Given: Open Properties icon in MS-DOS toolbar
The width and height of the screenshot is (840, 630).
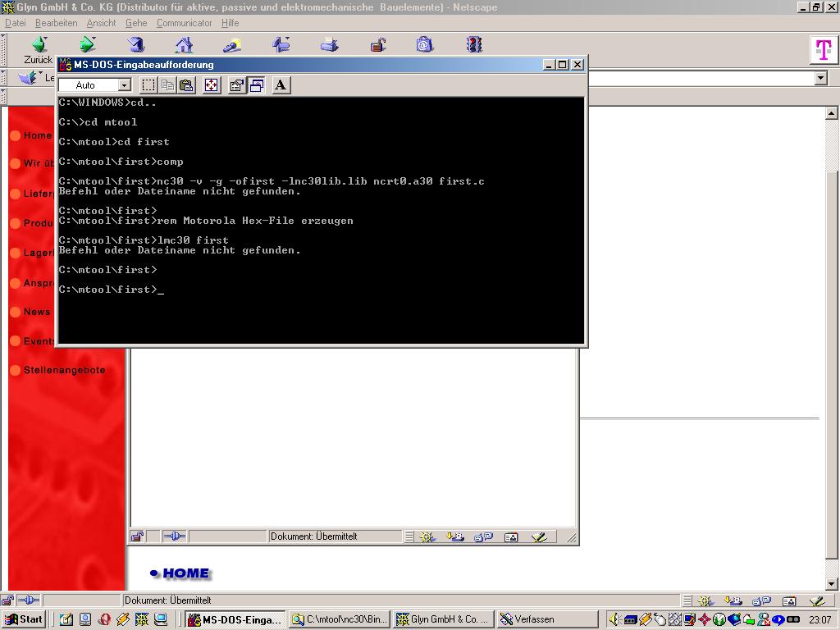Looking at the screenshot, I should tap(236, 85).
